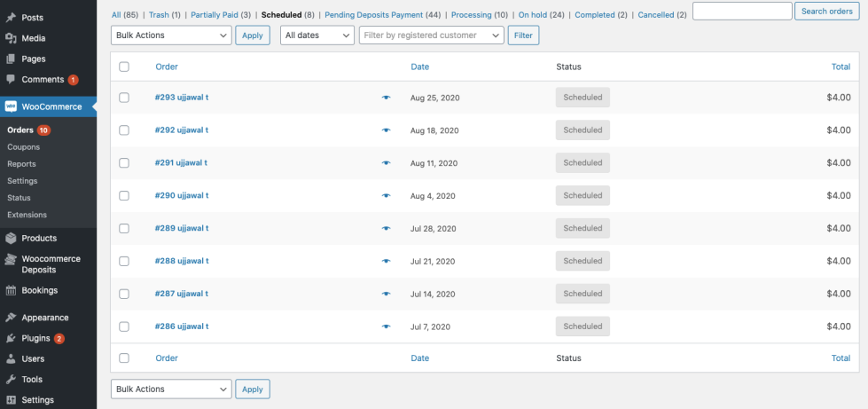Click the Bookings calendar icon

coord(11,290)
